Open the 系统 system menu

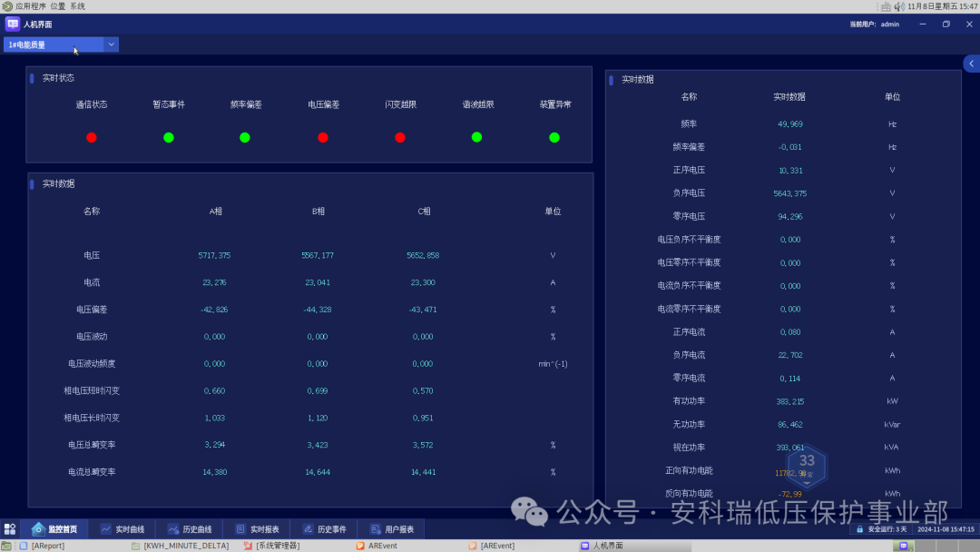coord(77,6)
